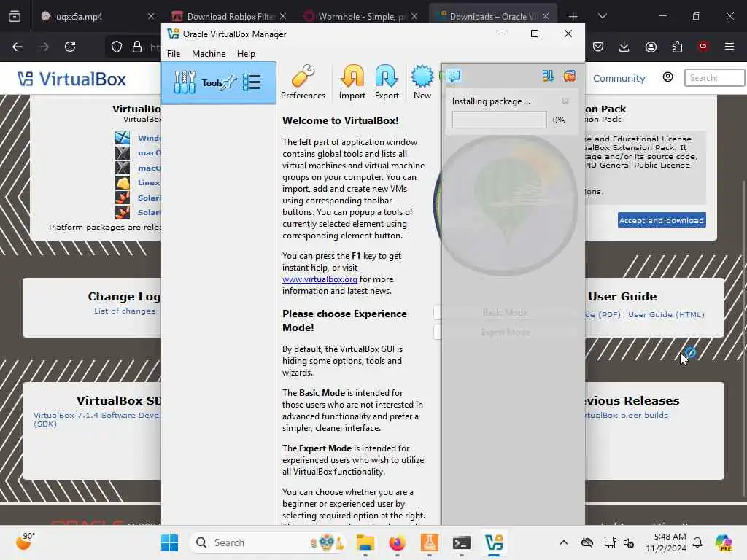This screenshot has height=560, width=747.
Task: Click the taskbar Search box
Action: pyautogui.click(x=267, y=542)
